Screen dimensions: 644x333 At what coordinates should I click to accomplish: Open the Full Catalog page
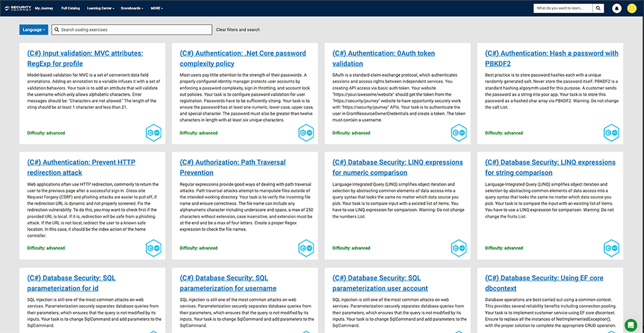(71, 8)
